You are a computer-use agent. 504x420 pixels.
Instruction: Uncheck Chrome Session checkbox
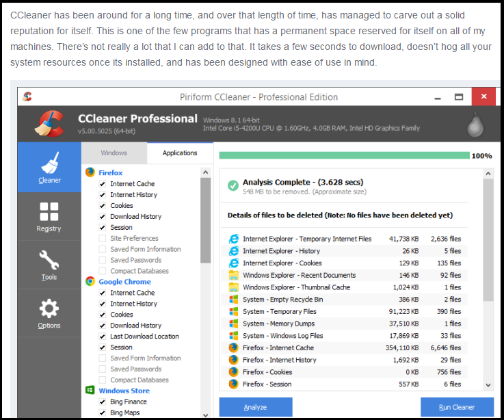(x=103, y=347)
